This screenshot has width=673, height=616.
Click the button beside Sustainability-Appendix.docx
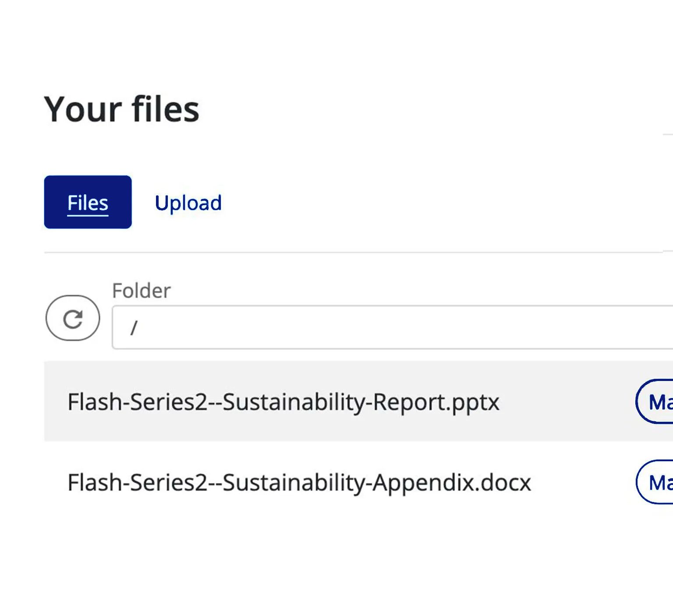pos(655,482)
